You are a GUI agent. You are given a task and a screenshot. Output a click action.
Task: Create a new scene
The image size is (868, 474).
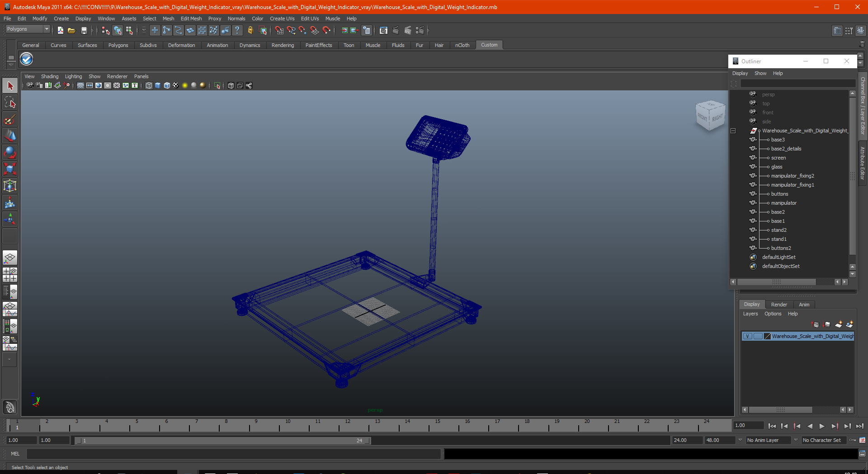(x=61, y=30)
